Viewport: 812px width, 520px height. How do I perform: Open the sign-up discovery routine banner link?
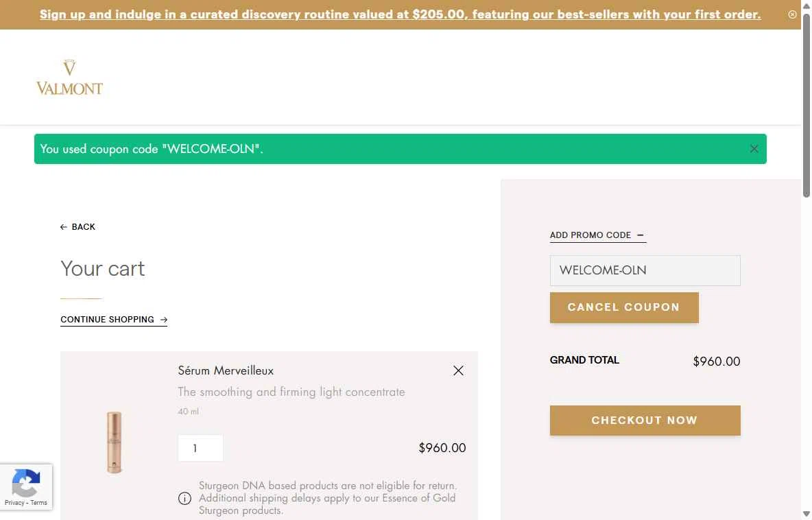(x=400, y=14)
